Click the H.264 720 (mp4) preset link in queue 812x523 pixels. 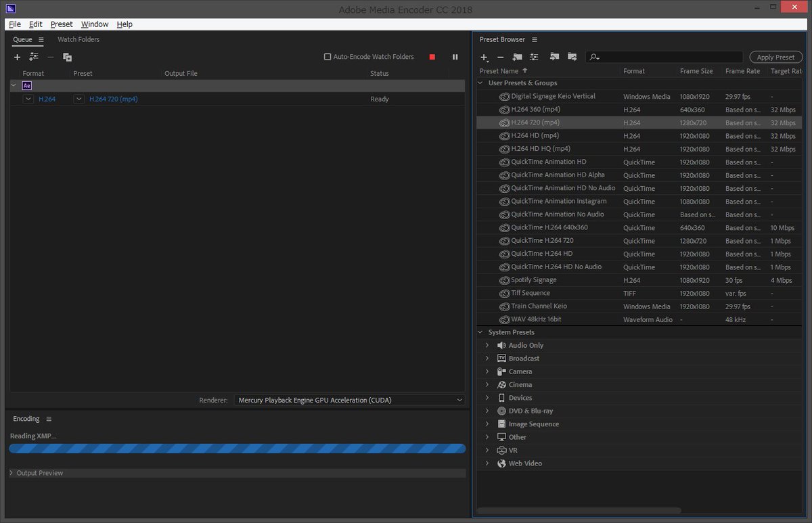114,99
